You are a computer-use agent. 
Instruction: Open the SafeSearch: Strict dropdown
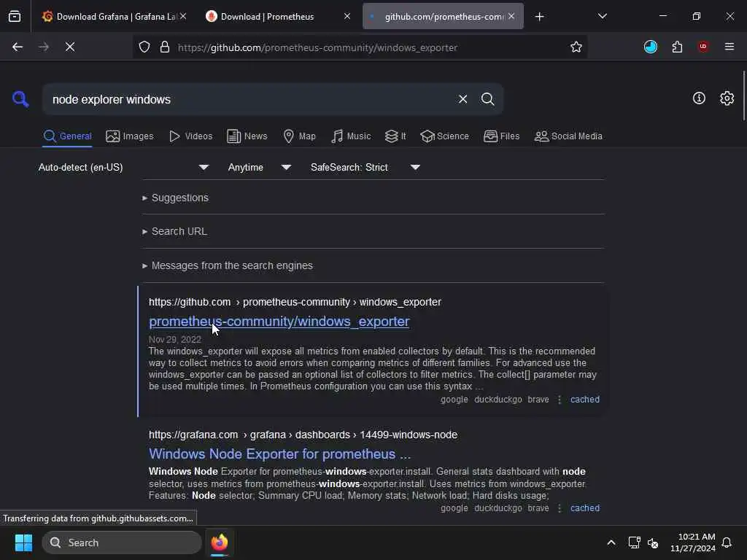pos(365,167)
